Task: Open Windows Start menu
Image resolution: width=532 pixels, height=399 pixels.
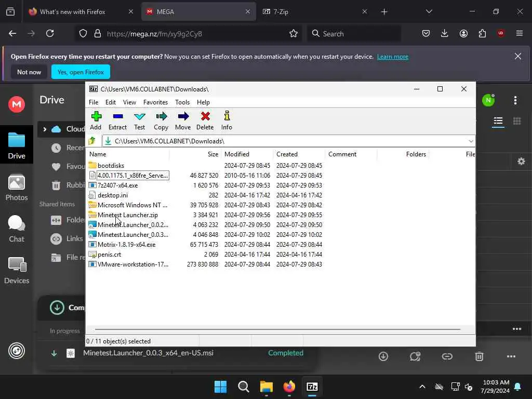Action: (x=220, y=387)
